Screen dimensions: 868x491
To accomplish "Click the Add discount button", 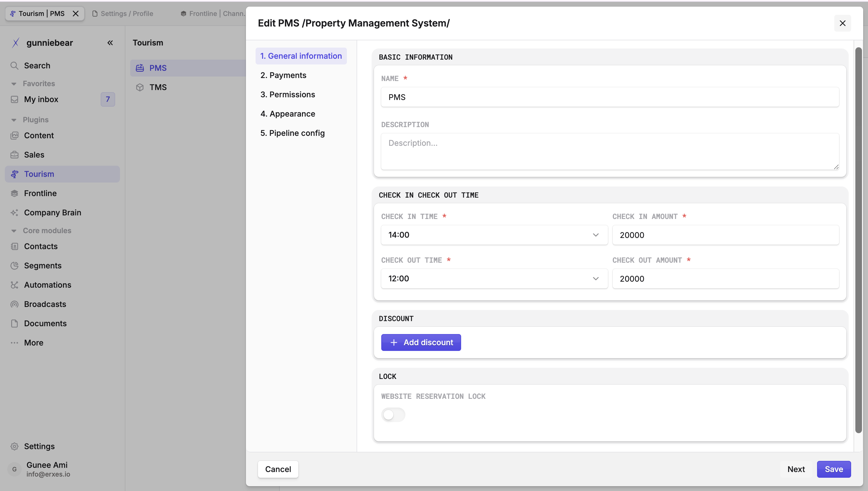I will [421, 342].
